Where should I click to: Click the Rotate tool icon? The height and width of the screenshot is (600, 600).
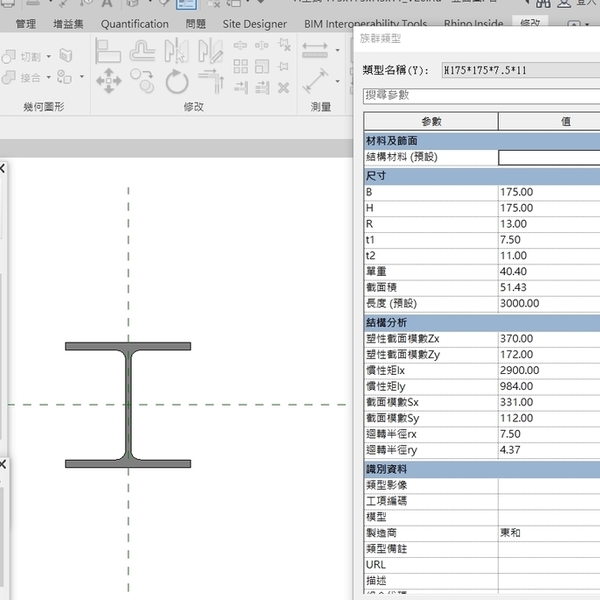(x=177, y=81)
